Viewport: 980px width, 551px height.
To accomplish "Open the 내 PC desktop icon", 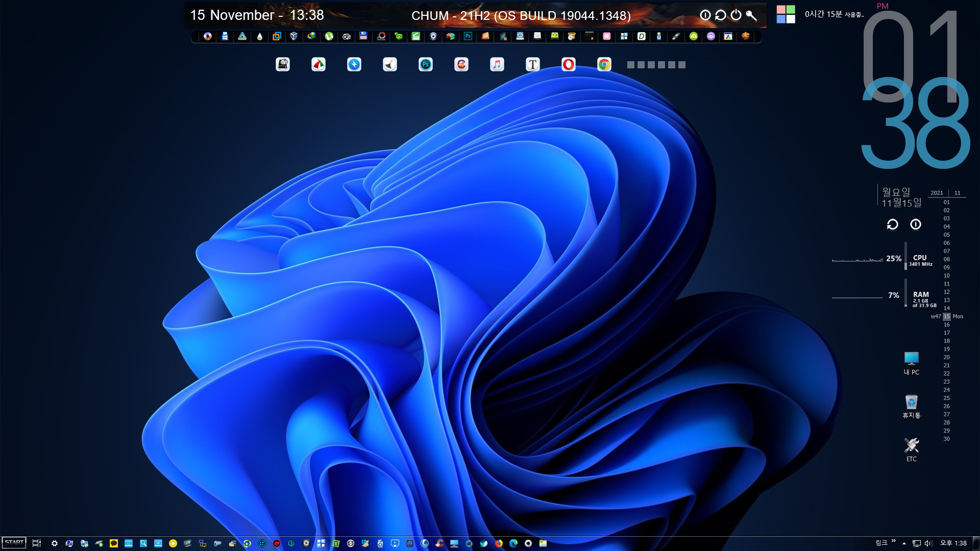I will pos(912,363).
